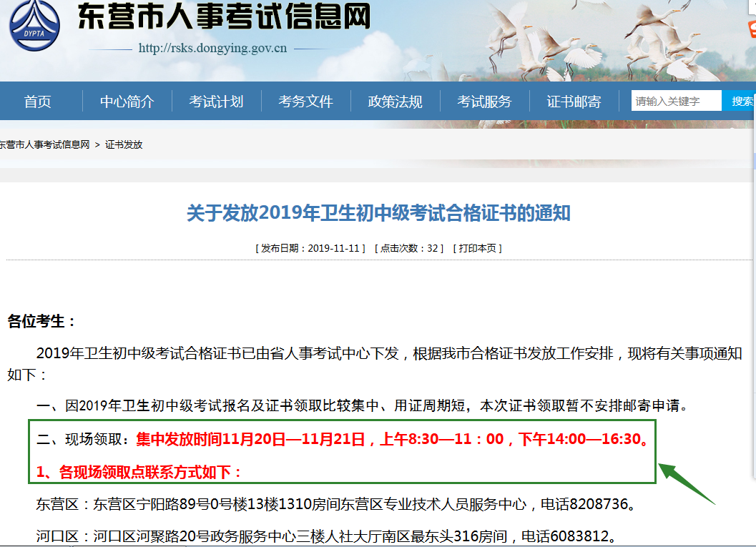Click the 打印本页 print link
This screenshot has width=756, height=547.
479,248
